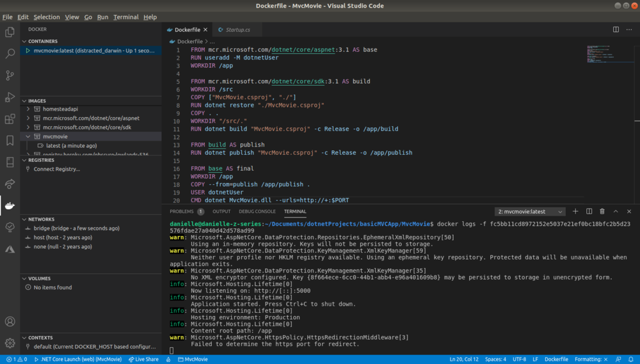Open the File menu
This screenshot has height=364, width=640.
coord(7,17)
